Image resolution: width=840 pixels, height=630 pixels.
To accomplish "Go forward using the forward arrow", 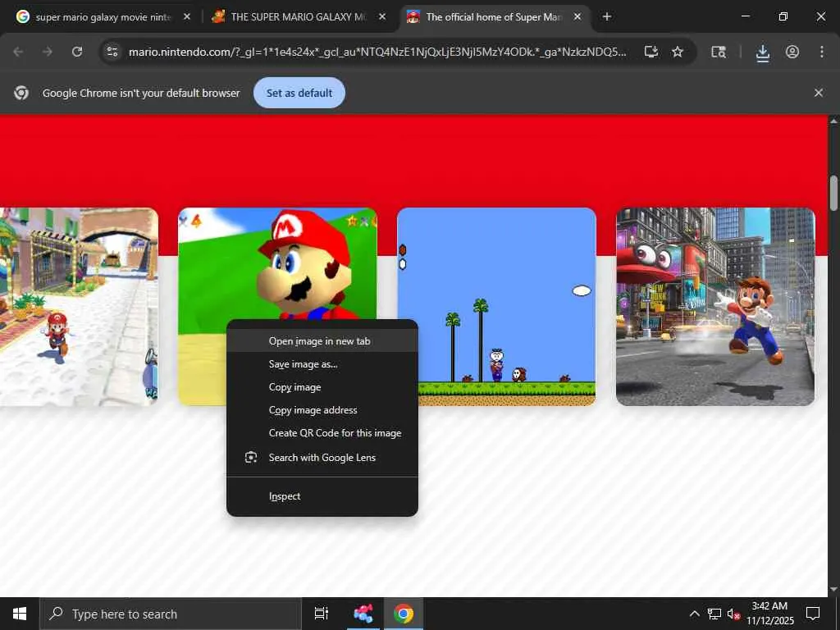I will tap(48, 52).
